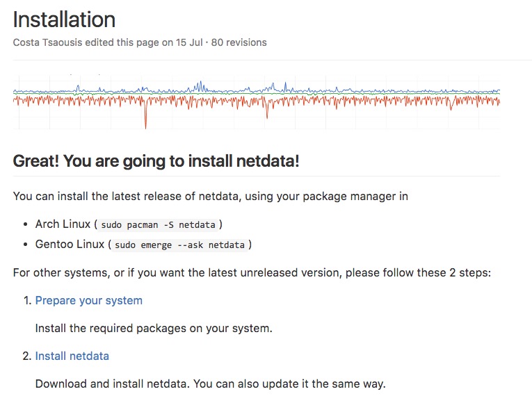This screenshot has width=532, height=403.
Task: Open the "Prepare your system" link
Action: pos(88,300)
